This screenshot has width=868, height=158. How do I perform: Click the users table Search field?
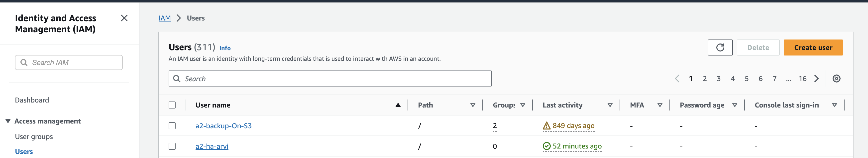pos(330,79)
